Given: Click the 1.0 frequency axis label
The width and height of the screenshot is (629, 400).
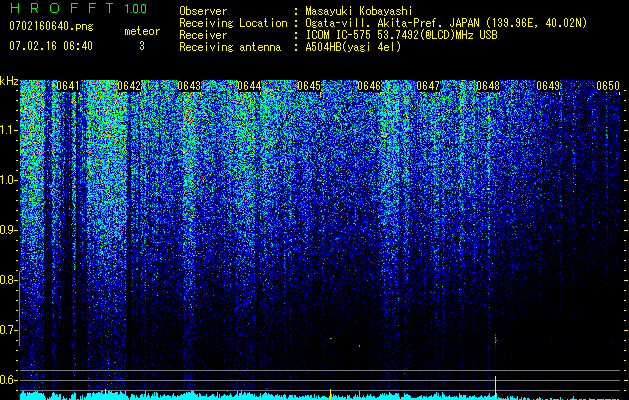Looking at the screenshot, I should point(9,180).
